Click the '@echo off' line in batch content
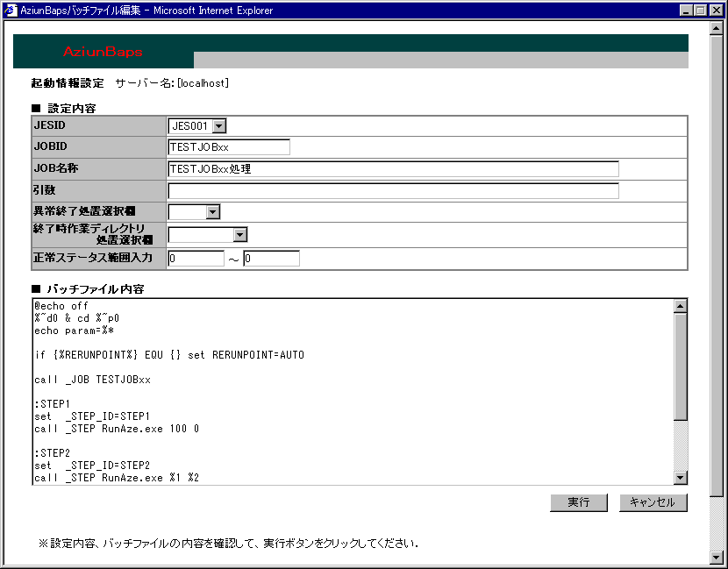 pos(61,306)
